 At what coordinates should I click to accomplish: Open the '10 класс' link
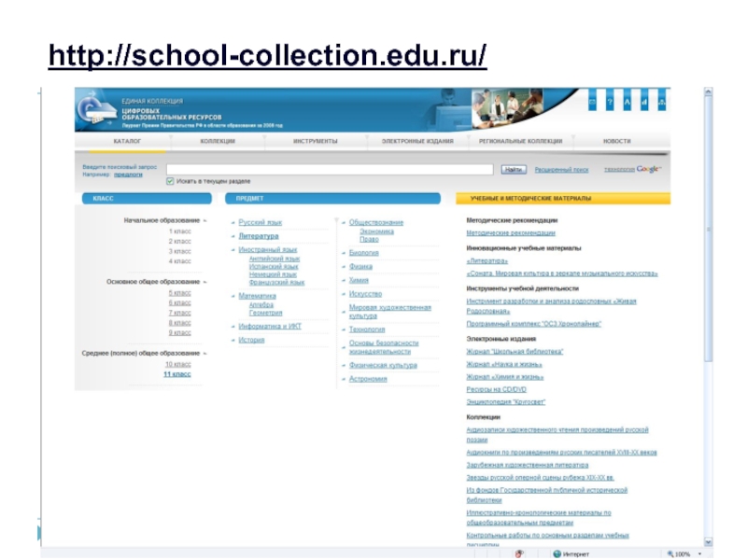click(178, 364)
